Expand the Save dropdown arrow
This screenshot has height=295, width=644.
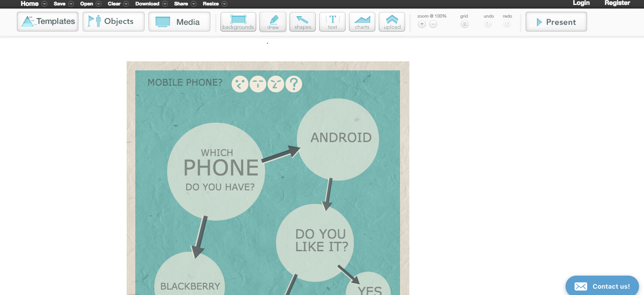coord(71,4)
